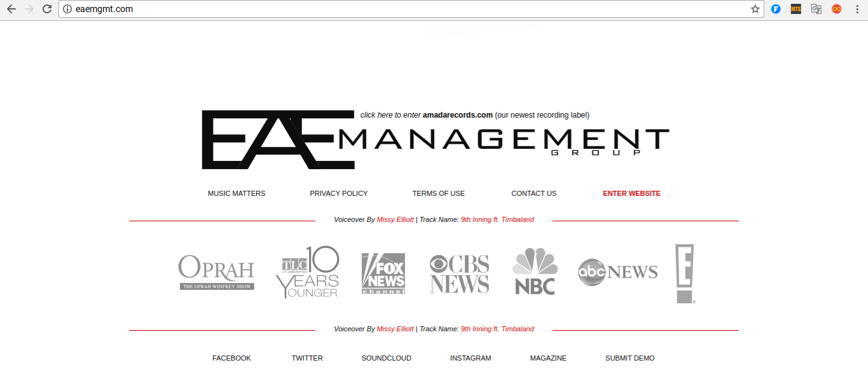Focus the address bar showing eaemgmt.com

point(411,9)
